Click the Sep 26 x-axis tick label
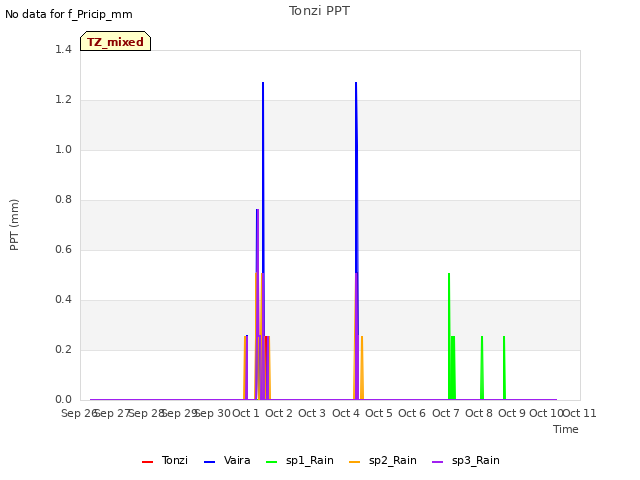The width and height of the screenshot is (640, 480). [78, 413]
